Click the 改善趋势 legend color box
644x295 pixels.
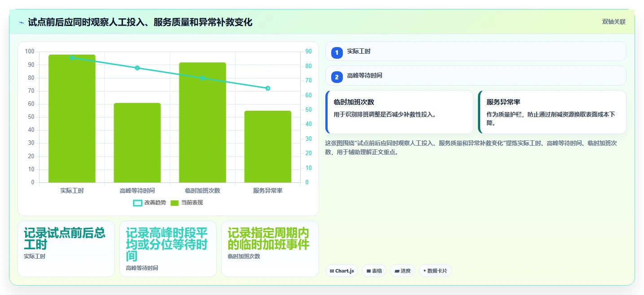pos(138,203)
